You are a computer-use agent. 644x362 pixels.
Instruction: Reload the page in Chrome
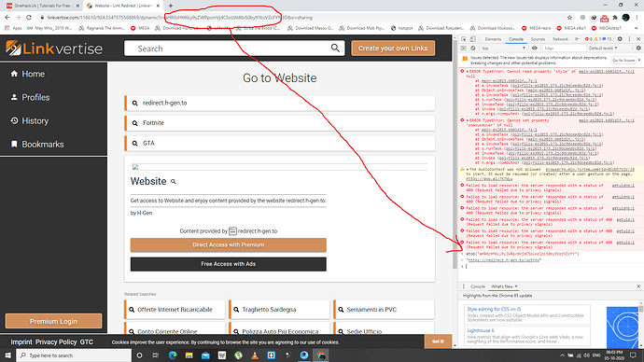point(29,17)
